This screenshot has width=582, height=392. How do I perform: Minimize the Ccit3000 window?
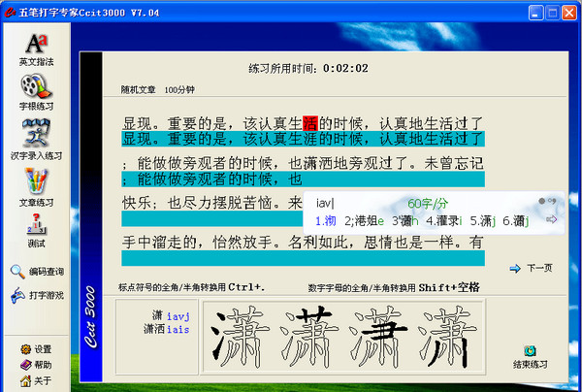[x=536, y=13]
